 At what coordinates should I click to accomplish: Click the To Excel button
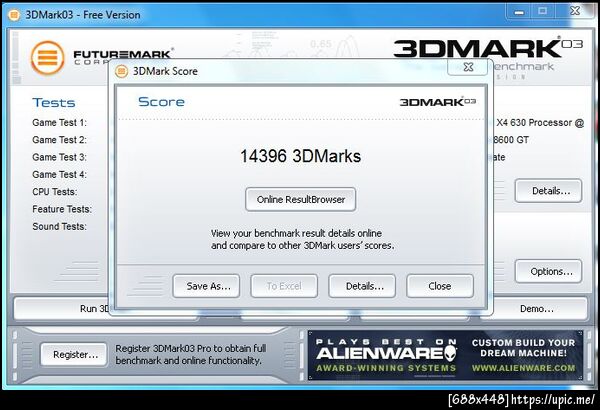tap(284, 286)
